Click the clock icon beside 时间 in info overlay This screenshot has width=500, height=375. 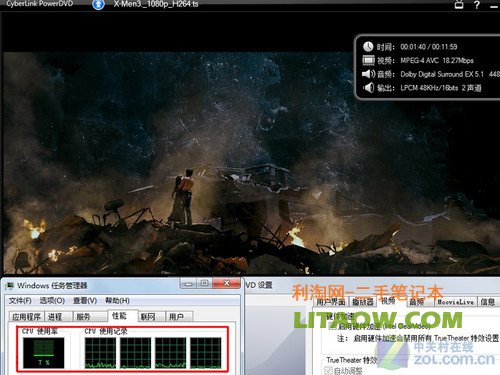point(368,46)
